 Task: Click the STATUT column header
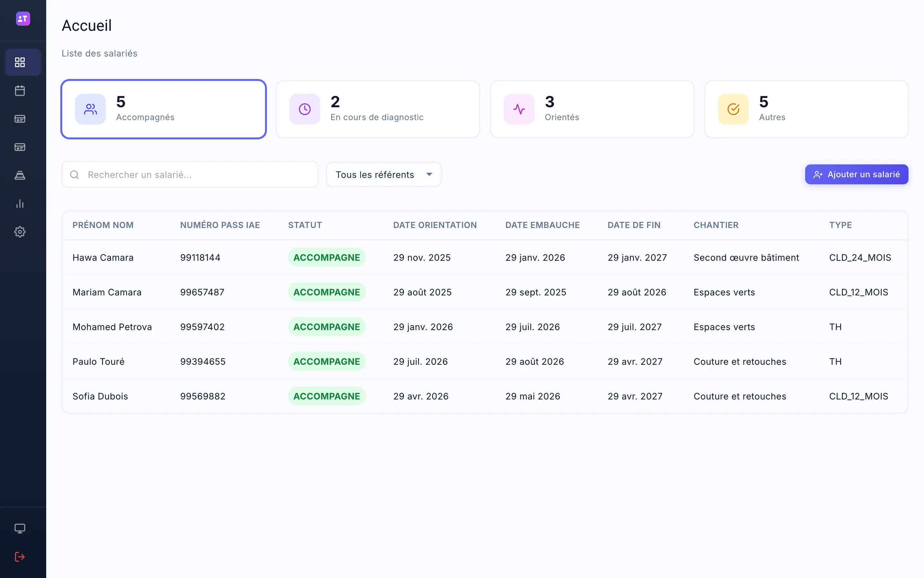pos(305,225)
